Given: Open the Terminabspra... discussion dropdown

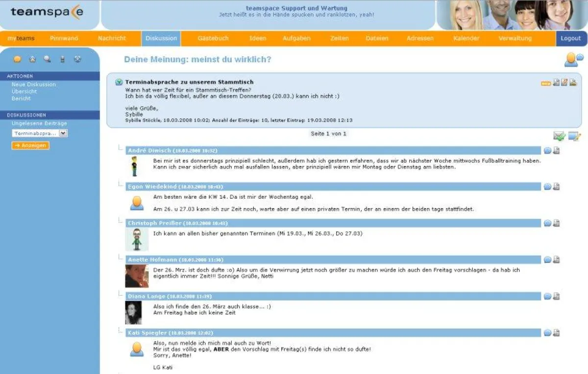Looking at the screenshot, I should click(63, 133).
